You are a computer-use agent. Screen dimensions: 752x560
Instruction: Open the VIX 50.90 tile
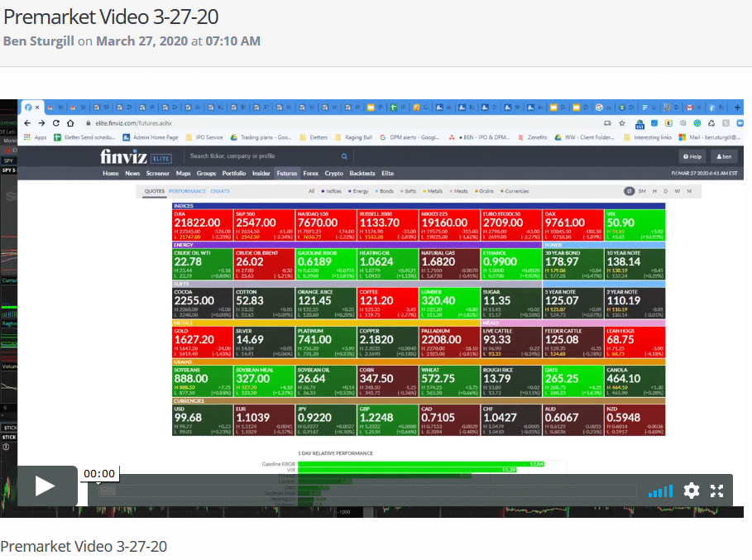635,225
